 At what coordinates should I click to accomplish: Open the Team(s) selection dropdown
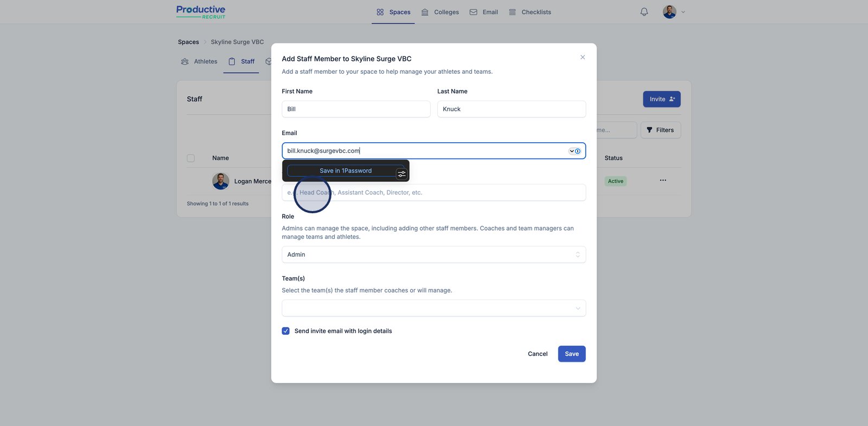433,308
